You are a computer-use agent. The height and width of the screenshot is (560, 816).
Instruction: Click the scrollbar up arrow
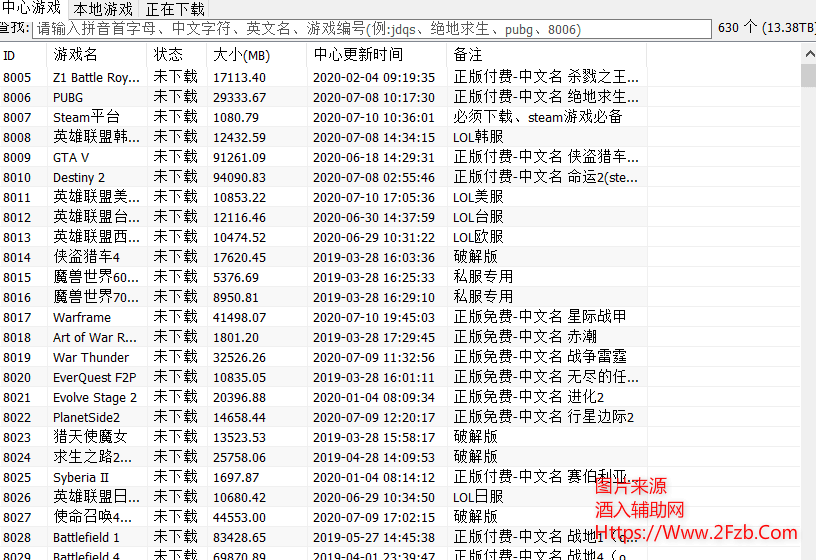(x=809, y=54)
